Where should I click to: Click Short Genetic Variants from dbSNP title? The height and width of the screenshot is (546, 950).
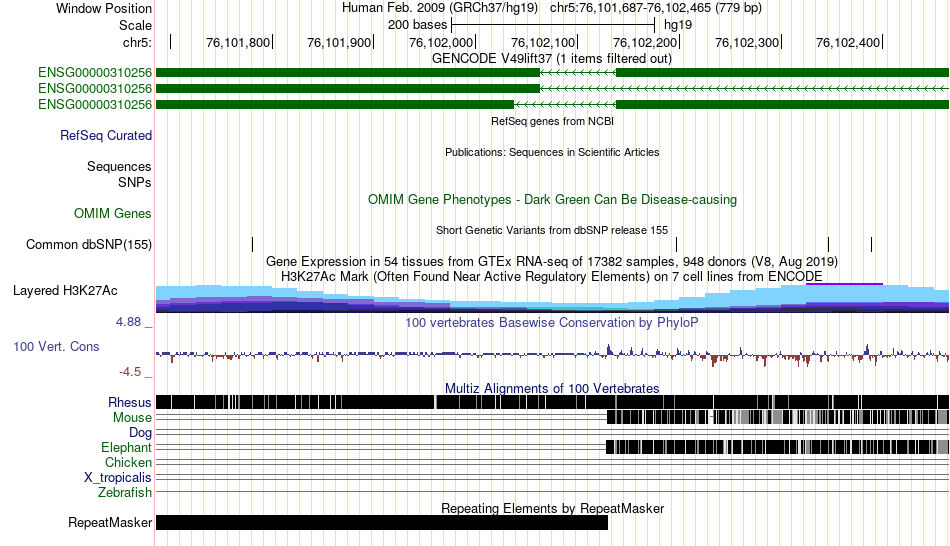pyautogui.click(x=552, y=230)
